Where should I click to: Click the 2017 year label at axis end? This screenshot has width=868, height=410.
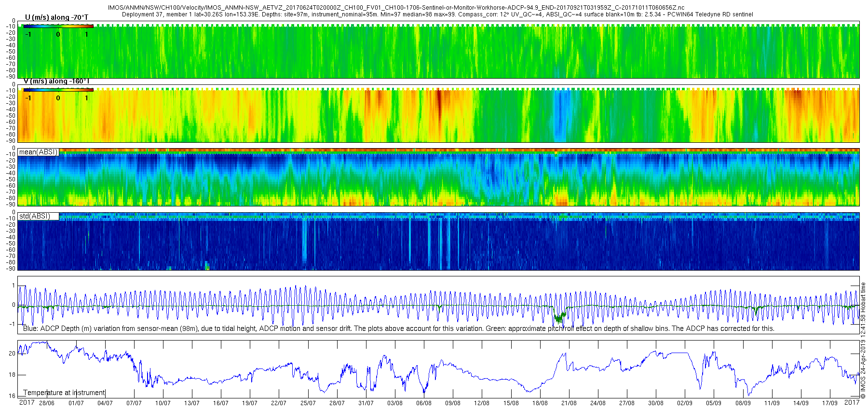(852, 403)
